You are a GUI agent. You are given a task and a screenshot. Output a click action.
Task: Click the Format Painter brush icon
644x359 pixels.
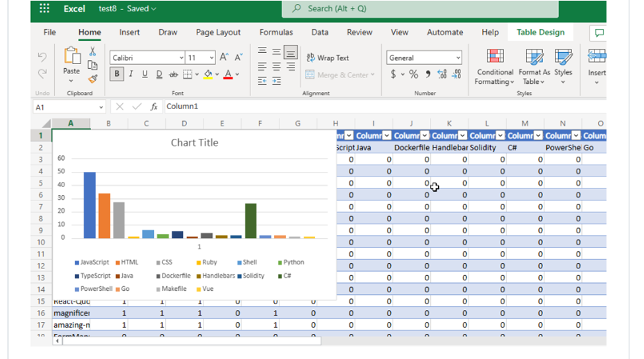tap(93, 79)
